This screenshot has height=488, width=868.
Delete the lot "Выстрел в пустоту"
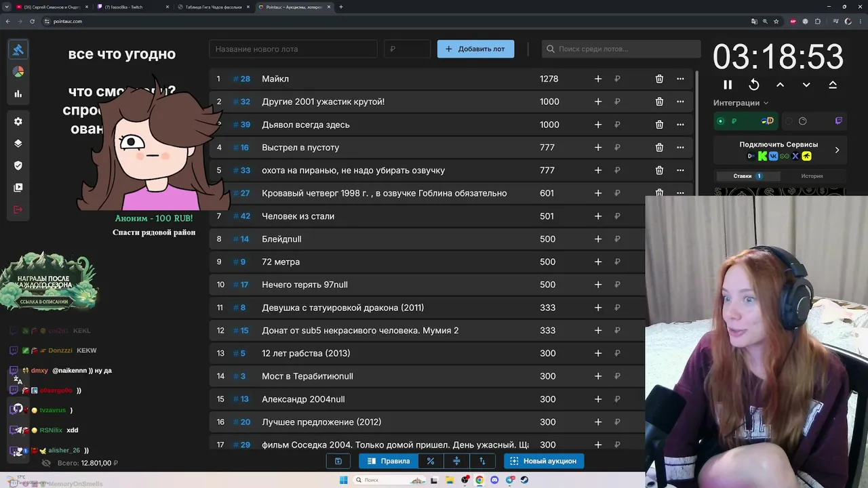[x=659, y=147]
